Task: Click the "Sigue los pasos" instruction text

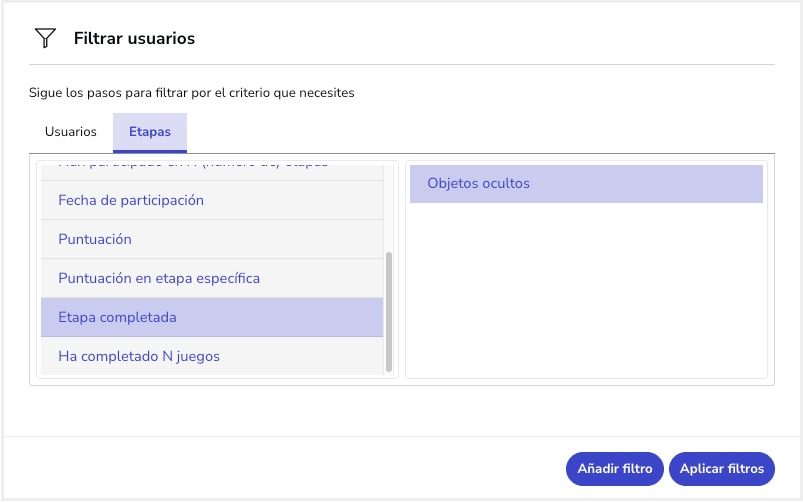Action: point(192,93)
